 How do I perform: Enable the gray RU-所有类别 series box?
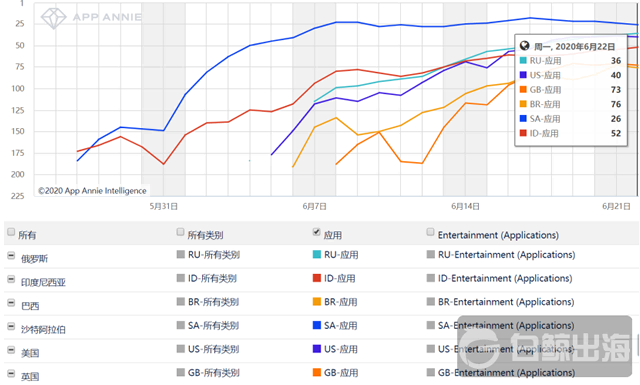(181, 254)
